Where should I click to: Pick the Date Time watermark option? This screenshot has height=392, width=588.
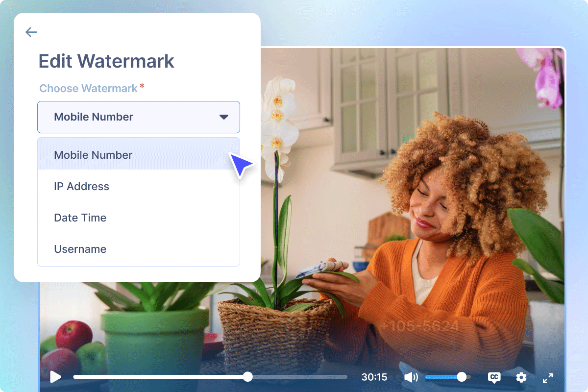tap(80, 218)
